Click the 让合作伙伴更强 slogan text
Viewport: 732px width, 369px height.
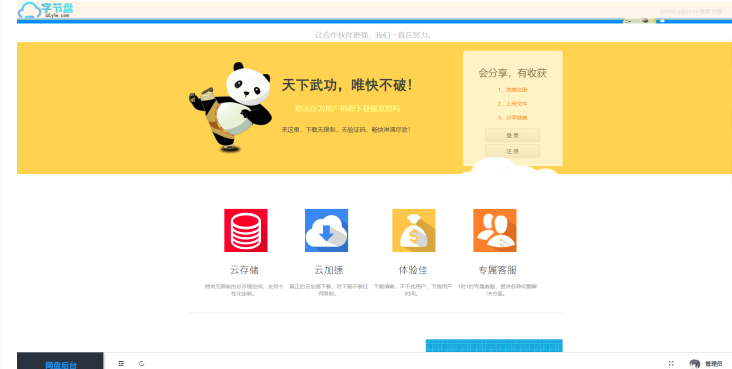(374, 35)
